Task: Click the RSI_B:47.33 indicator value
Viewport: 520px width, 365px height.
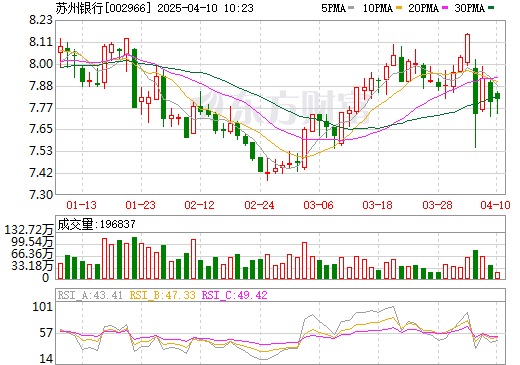Action: click(162, 295)
